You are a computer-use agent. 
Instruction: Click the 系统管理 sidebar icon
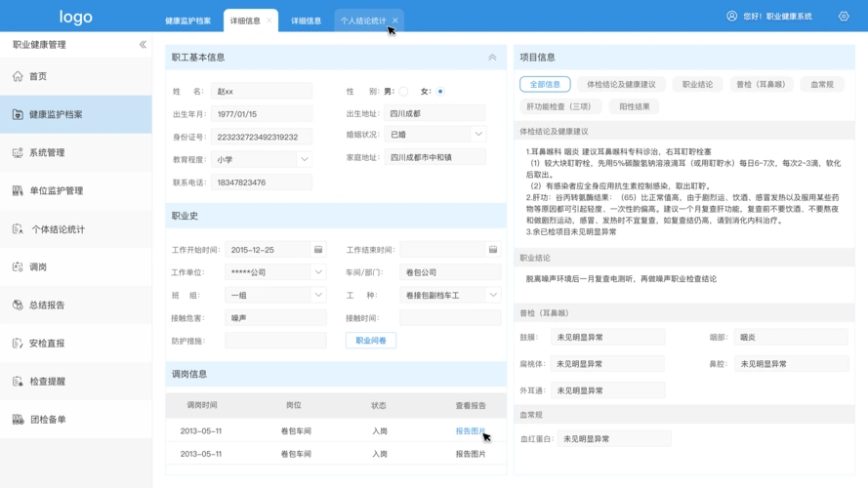[x=18, y=152]
